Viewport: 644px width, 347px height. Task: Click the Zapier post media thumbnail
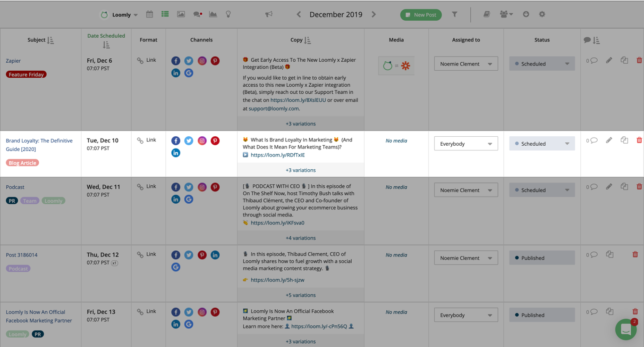(396, 66)
